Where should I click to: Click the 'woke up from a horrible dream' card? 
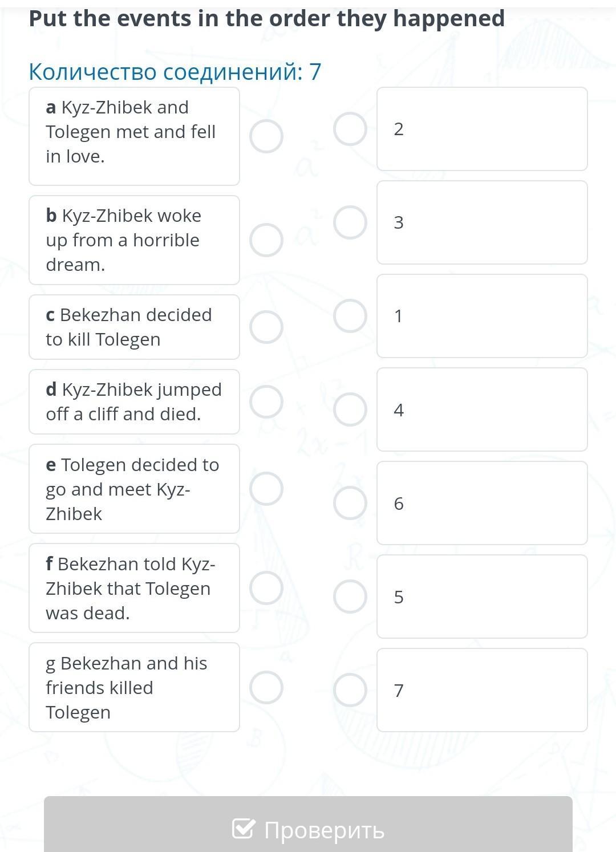coord(134,240)
